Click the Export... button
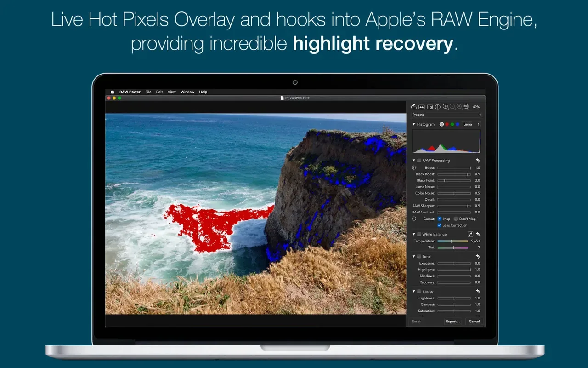 click(453, 321)
